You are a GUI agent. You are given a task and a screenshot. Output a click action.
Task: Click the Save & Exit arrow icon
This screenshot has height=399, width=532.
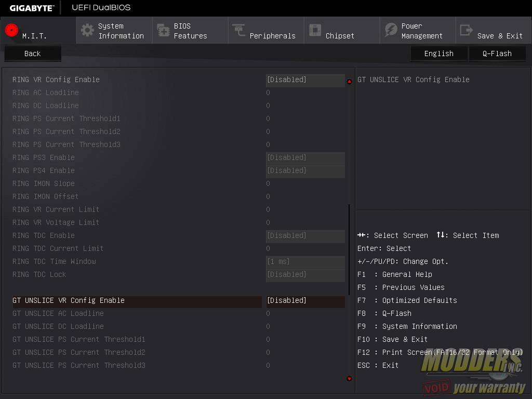pyautogui.click(x=467, y=30)
